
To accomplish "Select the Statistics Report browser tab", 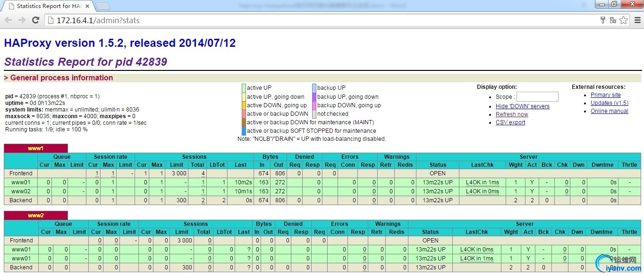I will (x=49, y=6).
